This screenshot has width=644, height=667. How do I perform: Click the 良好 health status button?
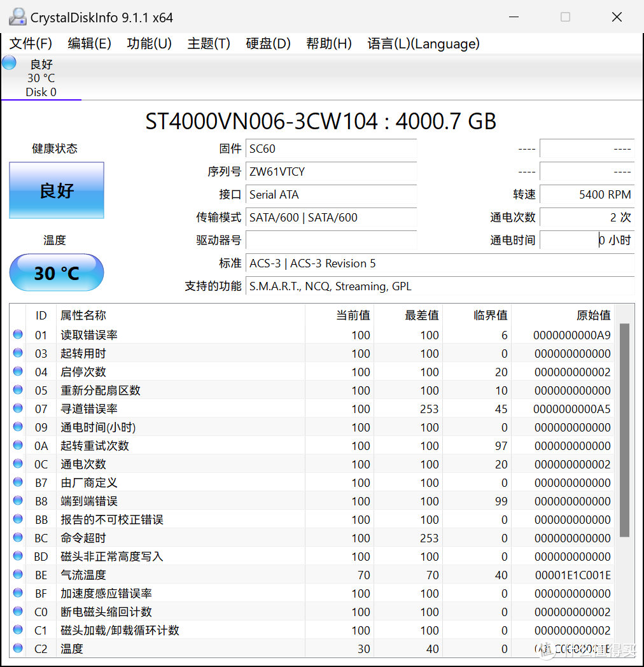click(56, 190)
